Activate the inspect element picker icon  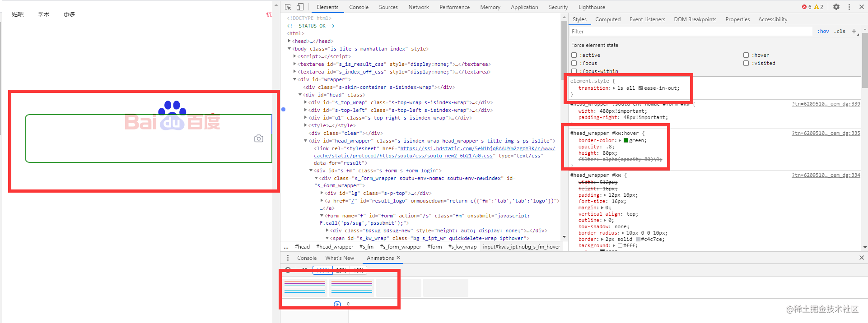tap(288, 7)
